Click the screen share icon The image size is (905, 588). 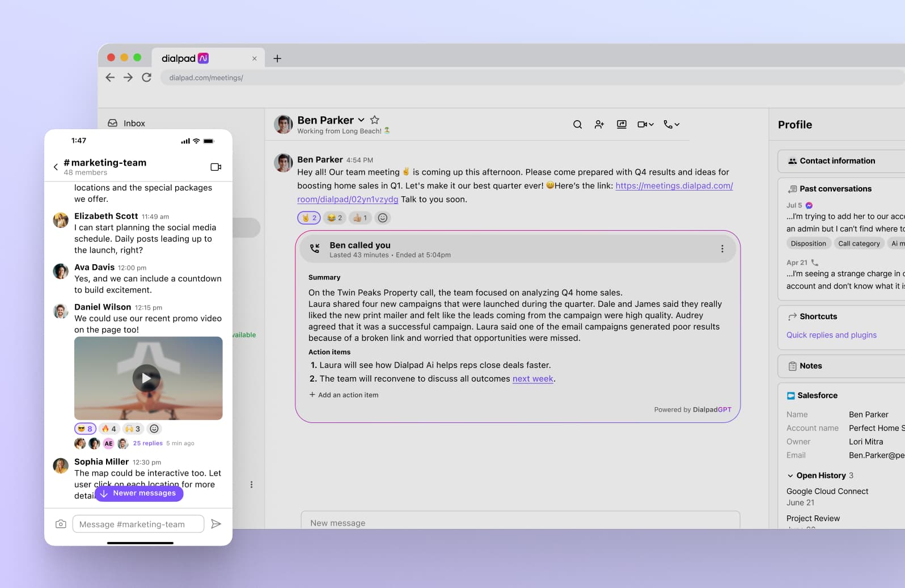pyautogui.click(x=621, y=125)
